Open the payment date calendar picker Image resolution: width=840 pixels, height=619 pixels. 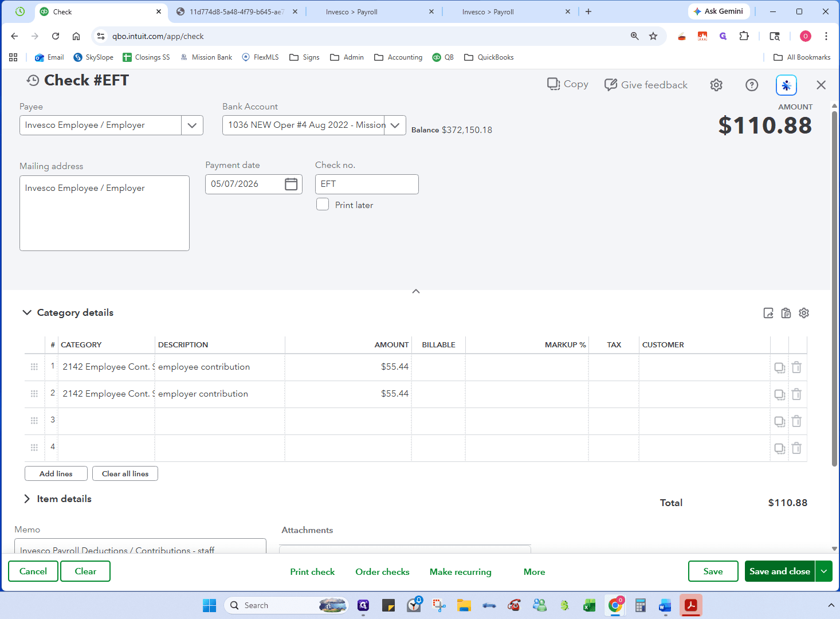pos(291,184)
